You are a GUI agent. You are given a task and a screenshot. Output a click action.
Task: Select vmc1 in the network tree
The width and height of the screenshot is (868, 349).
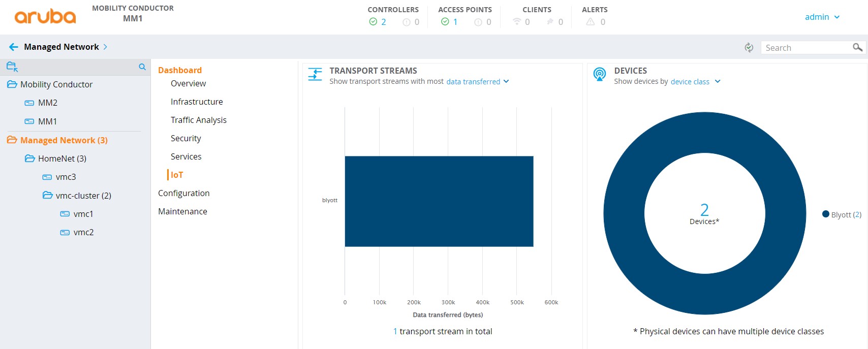[83, 214]
